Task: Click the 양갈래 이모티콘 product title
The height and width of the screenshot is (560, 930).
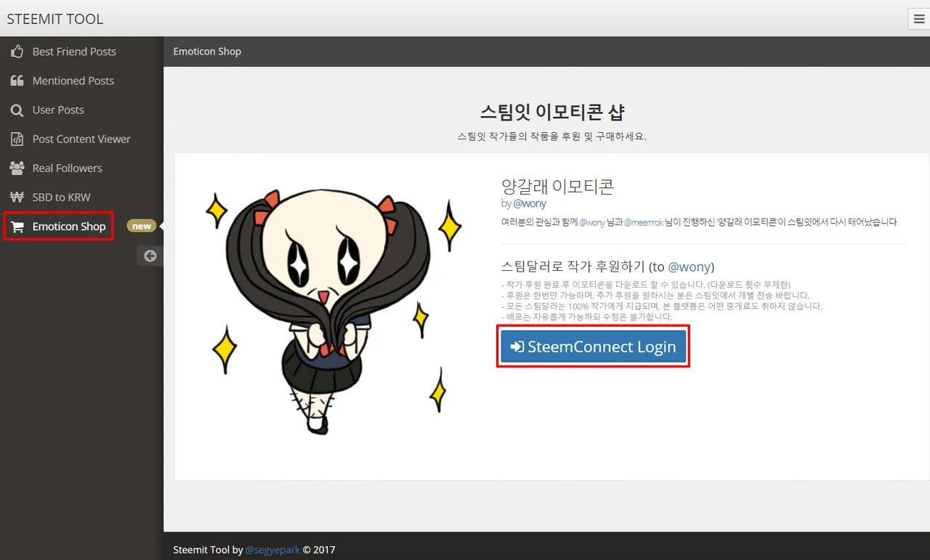Action: (x=557, y=185)
